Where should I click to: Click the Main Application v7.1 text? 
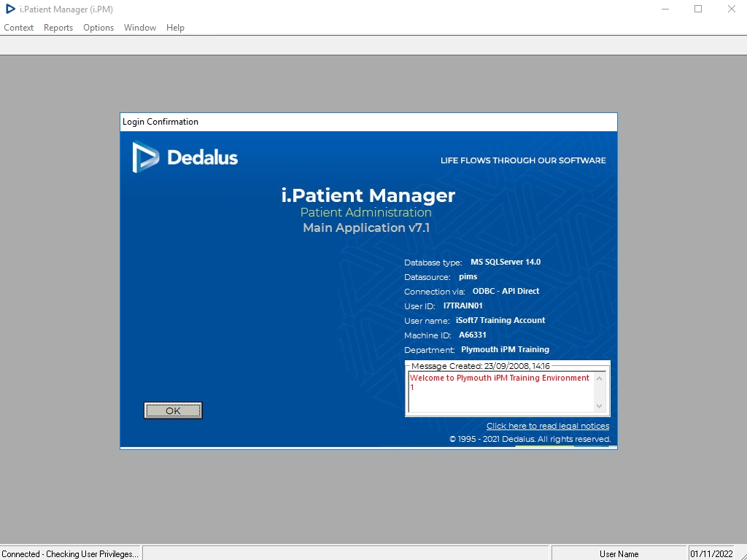pos(366,227)
